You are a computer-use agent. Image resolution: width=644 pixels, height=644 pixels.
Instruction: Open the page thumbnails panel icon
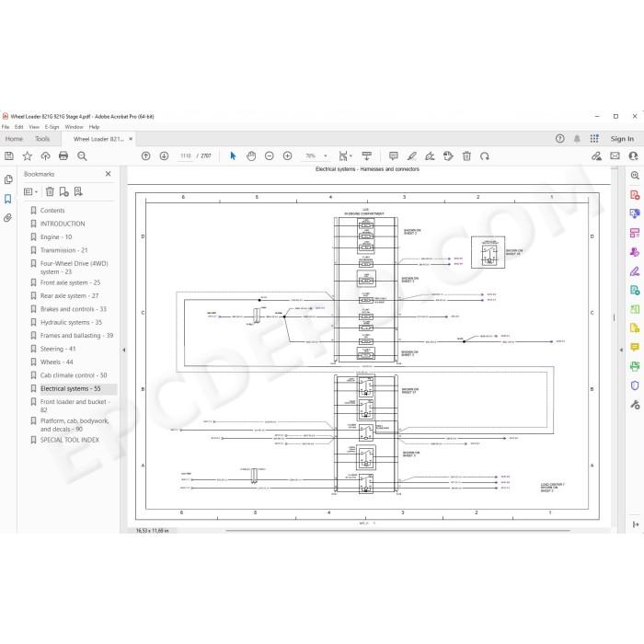(x=7, y=179)
